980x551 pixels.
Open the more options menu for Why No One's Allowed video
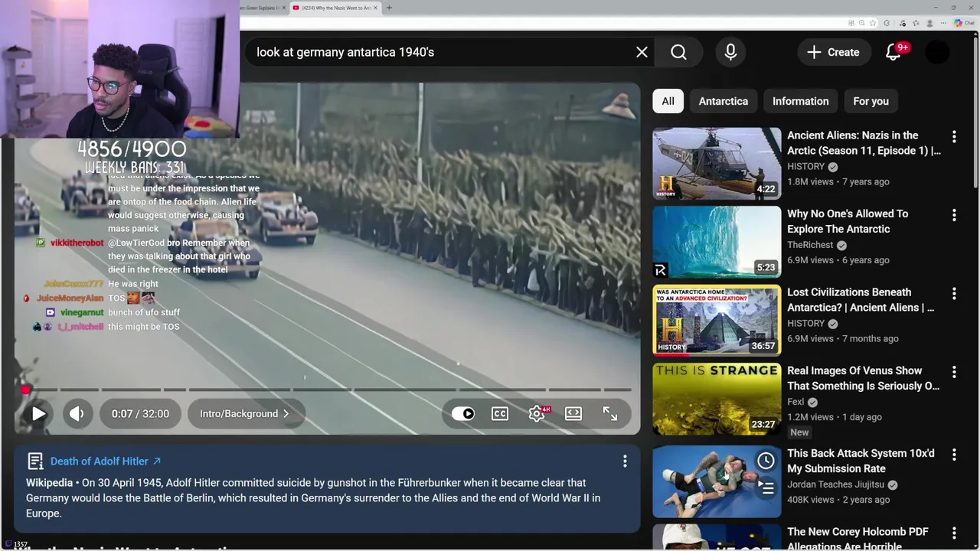[x=954, y=216]
